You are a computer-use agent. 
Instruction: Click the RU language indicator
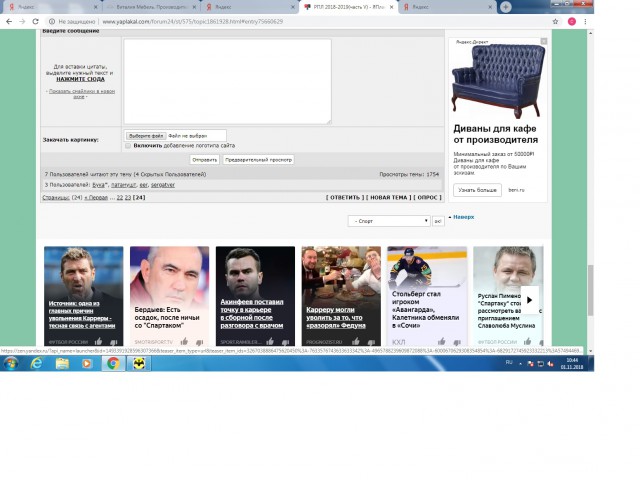[x=509, y=362]
